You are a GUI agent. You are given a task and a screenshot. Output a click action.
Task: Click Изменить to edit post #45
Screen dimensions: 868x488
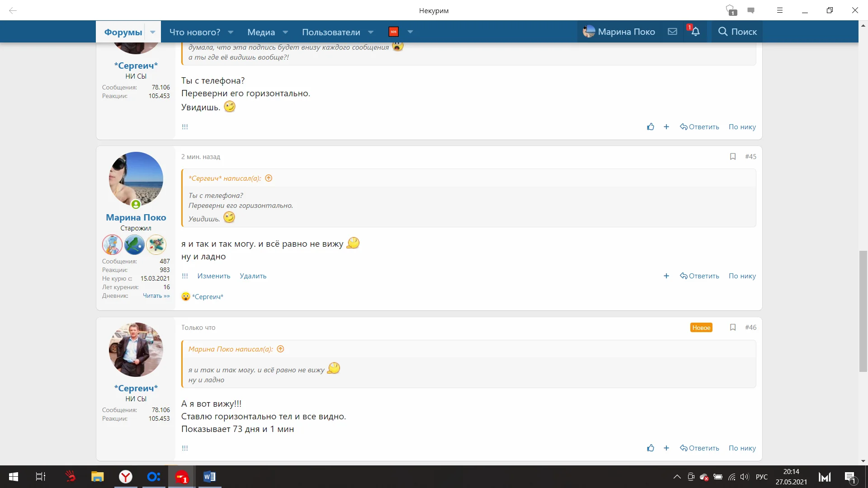tap(213, 276)
